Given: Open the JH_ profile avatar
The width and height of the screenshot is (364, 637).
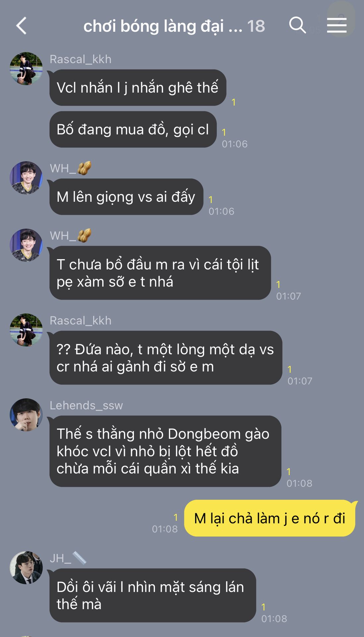Looking at the screenshot, I should tap(26, 568).
